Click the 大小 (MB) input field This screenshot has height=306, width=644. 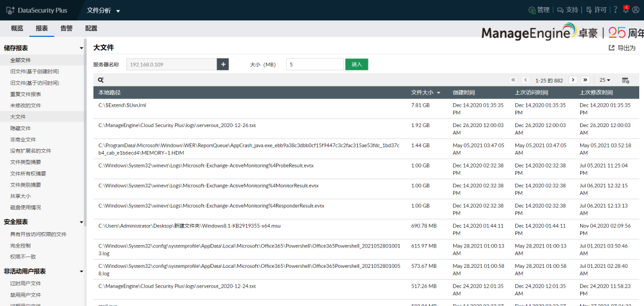[x=315, y=64]
